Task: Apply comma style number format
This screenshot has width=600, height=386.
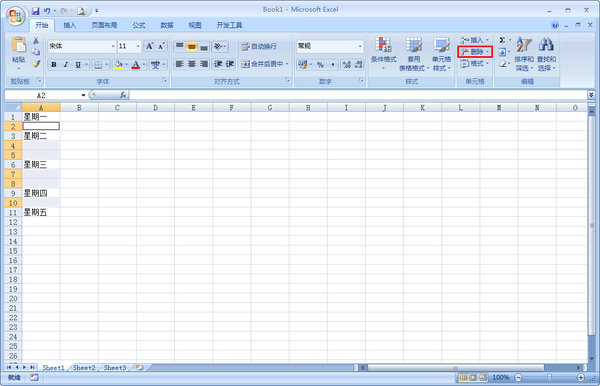Action: click(333, 65)
